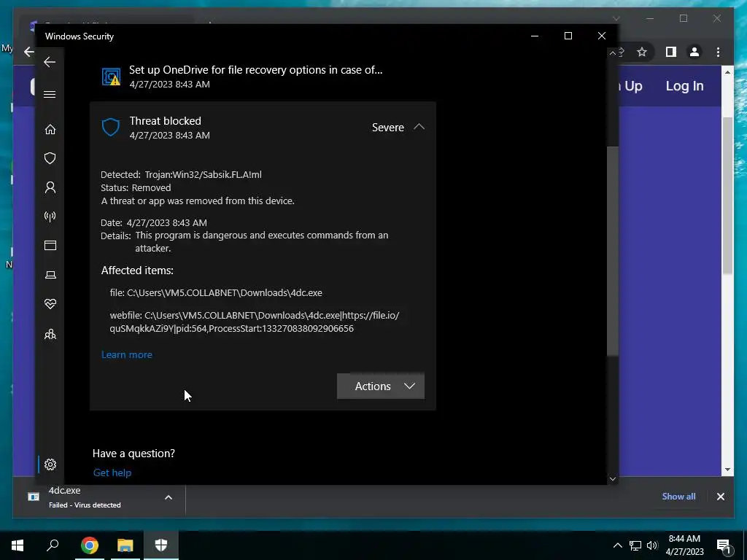747x560 pixels.
Task: Open the taskbar clock and date
Action: coord(684,545)
